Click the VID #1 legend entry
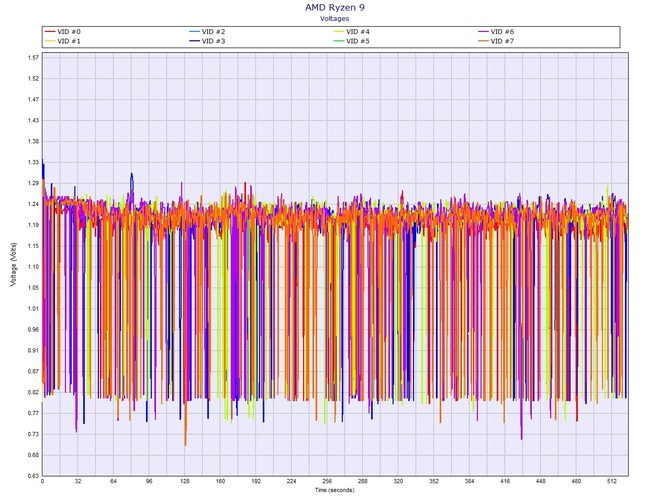Image resolution: width=670 pixels, height=502 pixels. [63, 41]
